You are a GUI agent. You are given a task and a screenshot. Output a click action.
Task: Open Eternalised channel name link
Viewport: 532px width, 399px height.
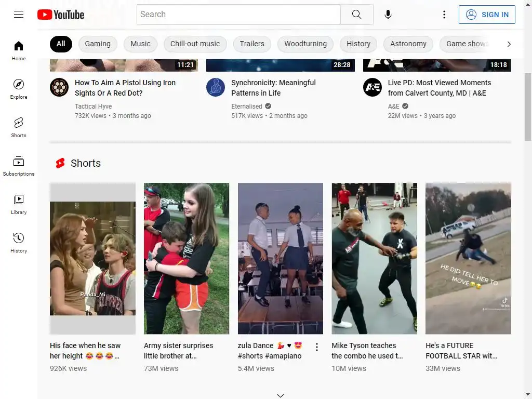point(247,106)
